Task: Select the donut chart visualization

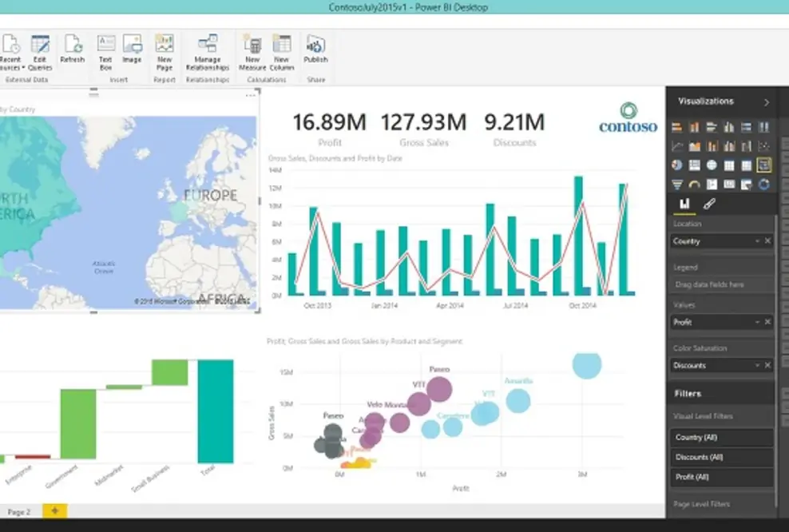Action: pos(763,185)
